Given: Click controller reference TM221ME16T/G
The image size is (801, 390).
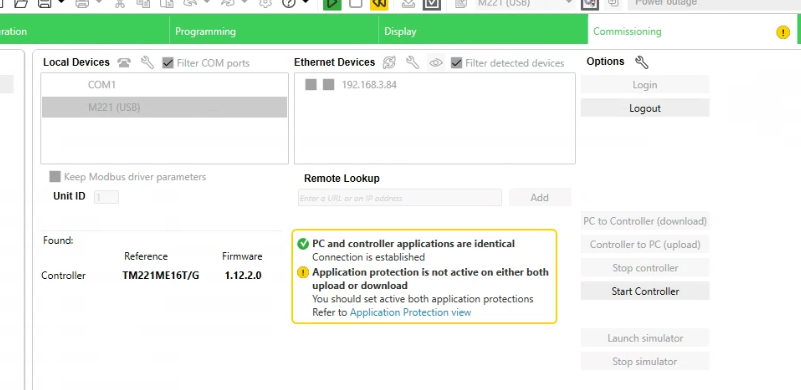Looking at the screenshot, I should 160,276.
